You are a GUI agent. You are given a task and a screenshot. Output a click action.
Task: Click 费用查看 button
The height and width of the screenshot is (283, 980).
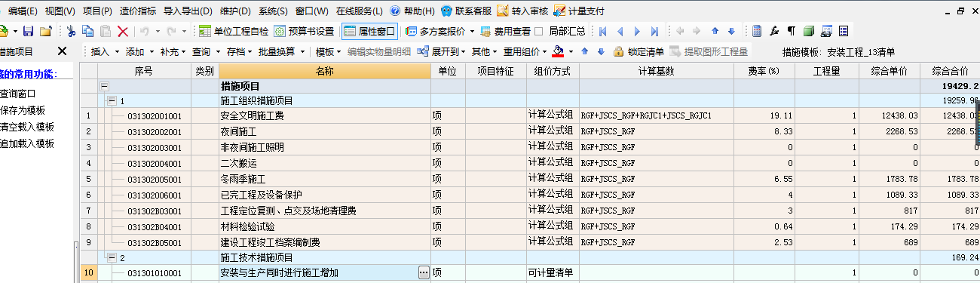point(505,31)
